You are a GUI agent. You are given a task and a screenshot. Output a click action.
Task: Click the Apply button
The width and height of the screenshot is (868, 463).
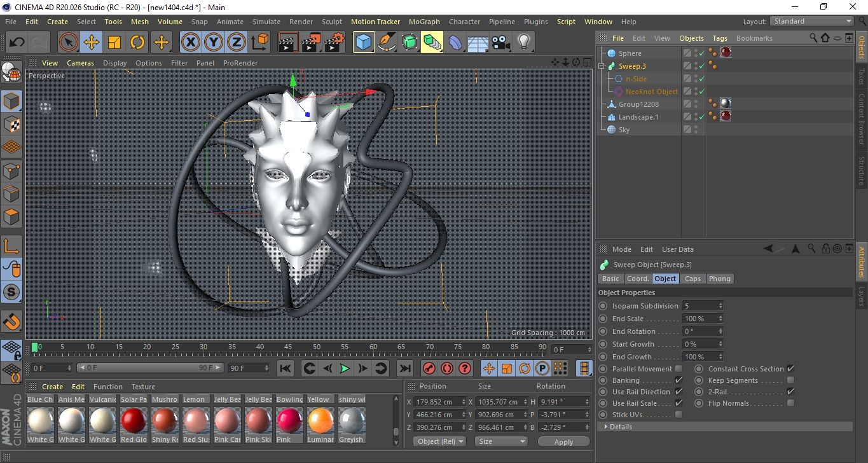click(x=563, y=441)
